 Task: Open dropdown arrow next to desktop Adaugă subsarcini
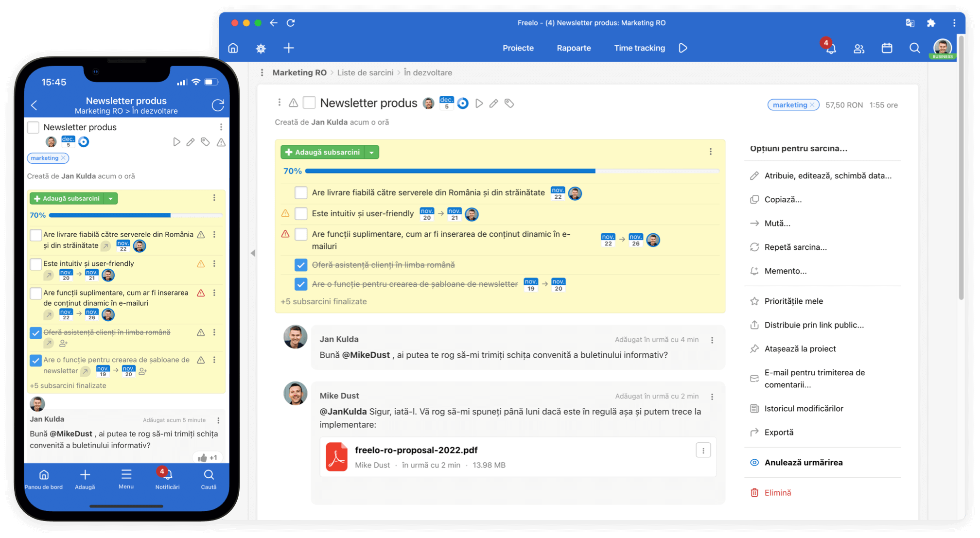click(372, 152)
